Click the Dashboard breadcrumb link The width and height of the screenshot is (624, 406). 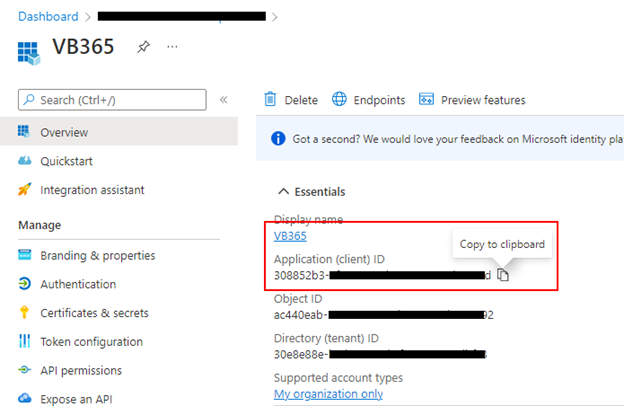point(48,17)
